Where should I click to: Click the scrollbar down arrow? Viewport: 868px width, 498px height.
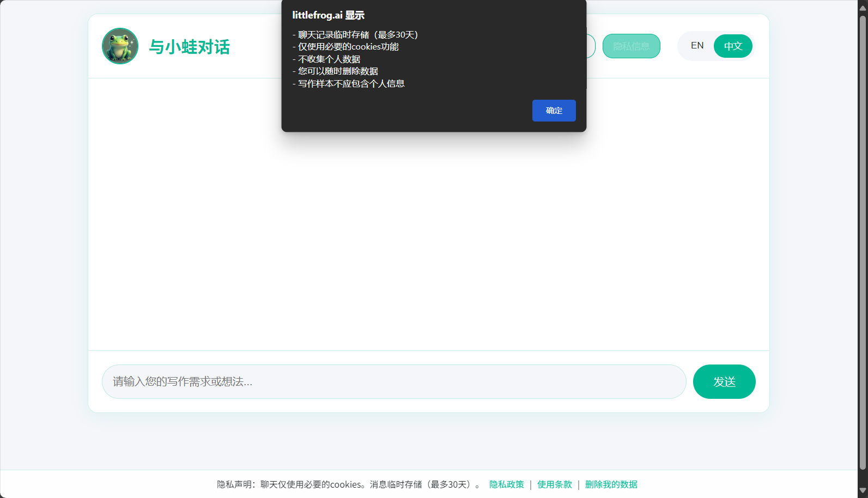(863, 491)
